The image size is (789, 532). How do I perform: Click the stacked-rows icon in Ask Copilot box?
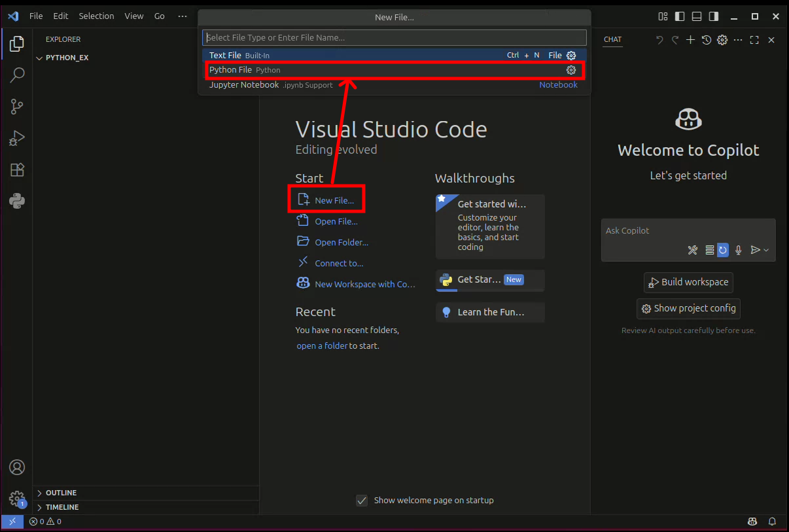click(710, 250)
